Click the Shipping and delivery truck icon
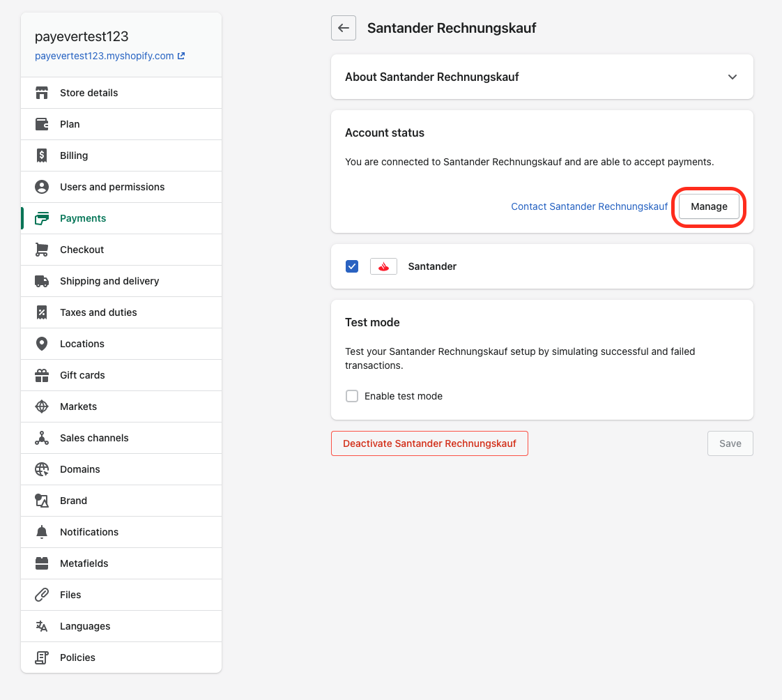This screenshot has height=700, width=782. [x=42, y=281]
